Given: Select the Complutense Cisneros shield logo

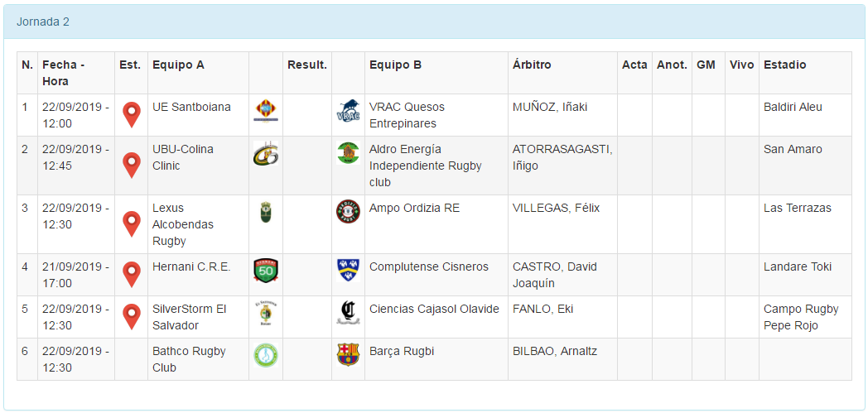Looking at the screenshot, I should point(348,270).
